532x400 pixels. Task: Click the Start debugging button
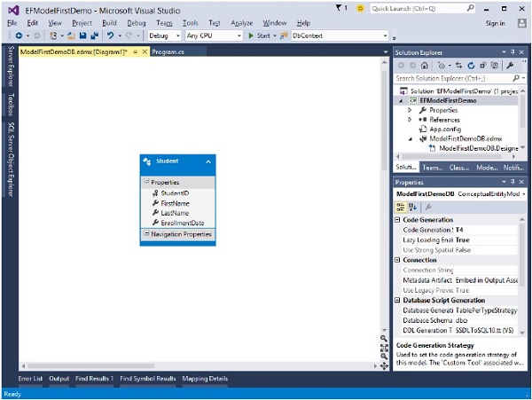(260, 35)
